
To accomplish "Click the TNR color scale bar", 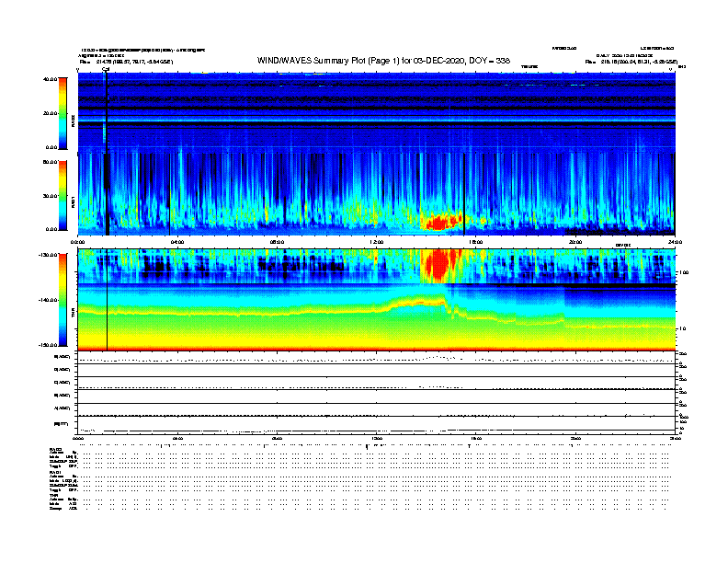I will coord(63,300).
